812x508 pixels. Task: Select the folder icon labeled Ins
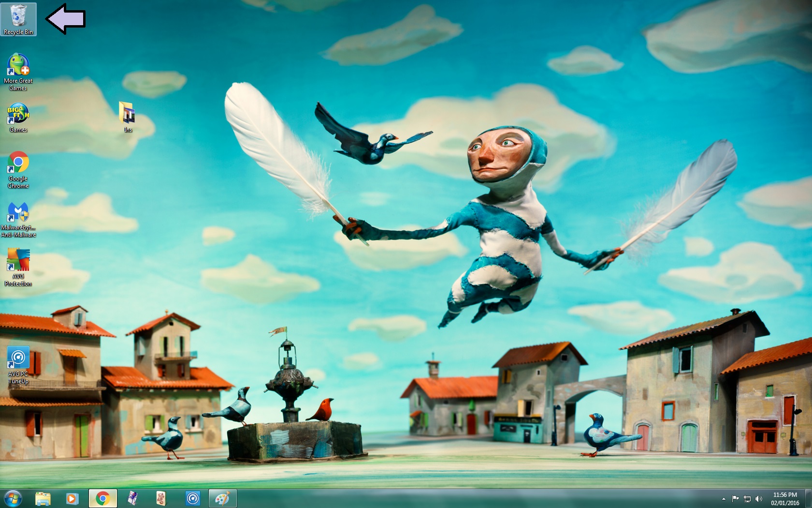point(128,117)
